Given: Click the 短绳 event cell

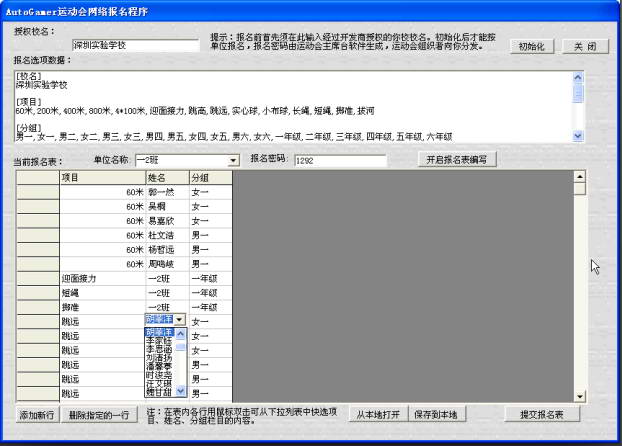Looking at the screenshot, I should point(103,293).
